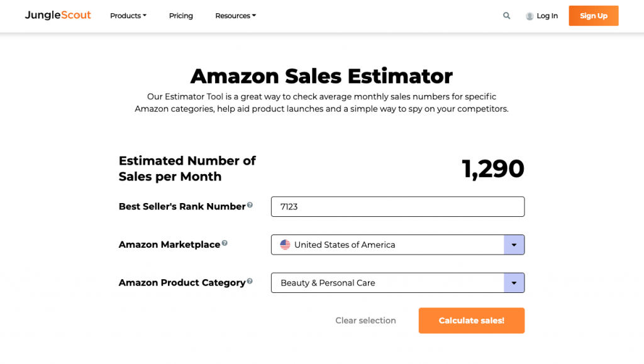
Task: Click the Log In link
Action: (547, 16)
